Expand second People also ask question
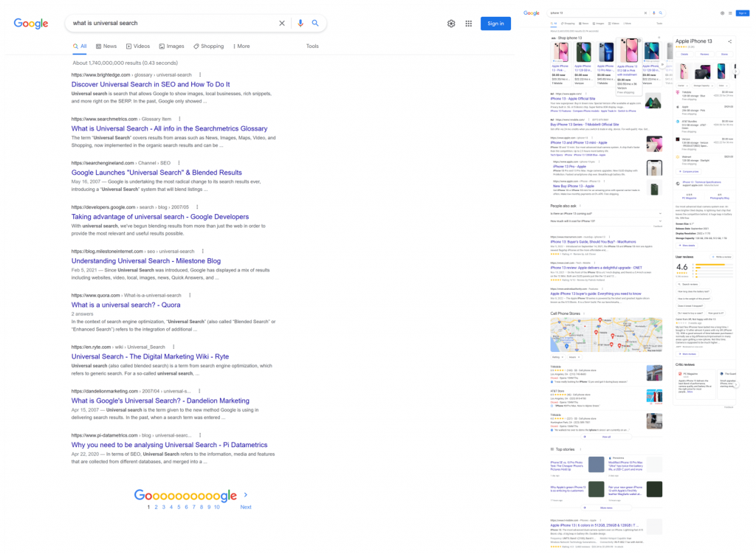The height and width of the screenshot is (554, 756). [x=606, y=221]
